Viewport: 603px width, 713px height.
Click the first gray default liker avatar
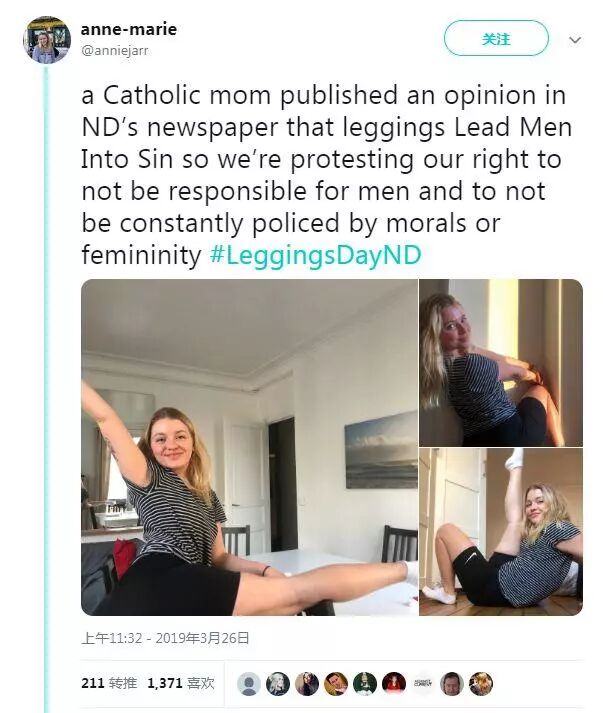tap(249, 684)
